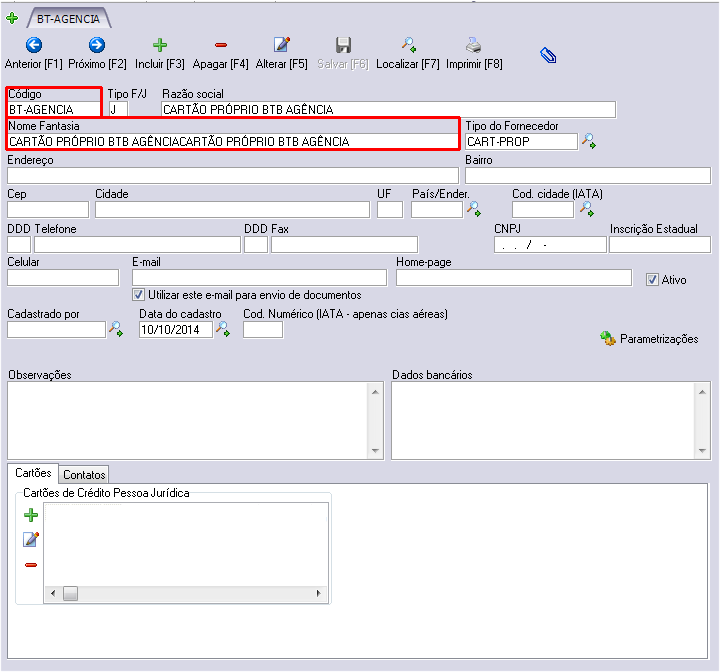Open lookup beside Cadastrado por field
Image resolution: width=720 pixels, height=672 pixels.
116,329
